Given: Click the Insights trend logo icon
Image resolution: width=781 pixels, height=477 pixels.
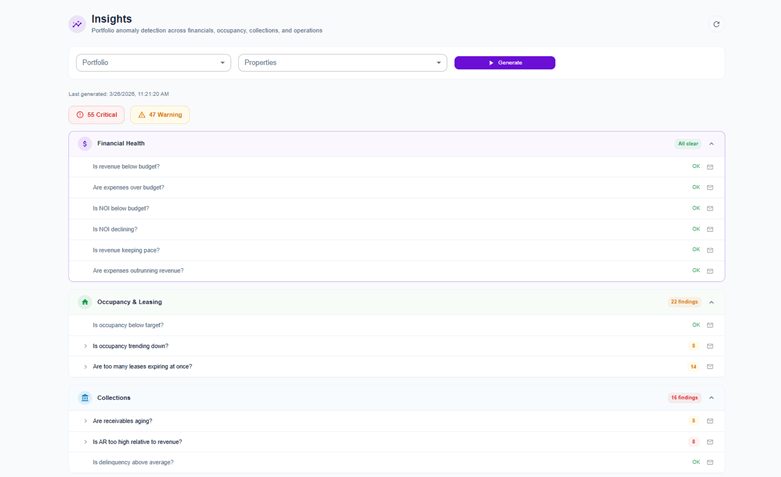Looking at the screenshot, I should (x=77, y=24).
